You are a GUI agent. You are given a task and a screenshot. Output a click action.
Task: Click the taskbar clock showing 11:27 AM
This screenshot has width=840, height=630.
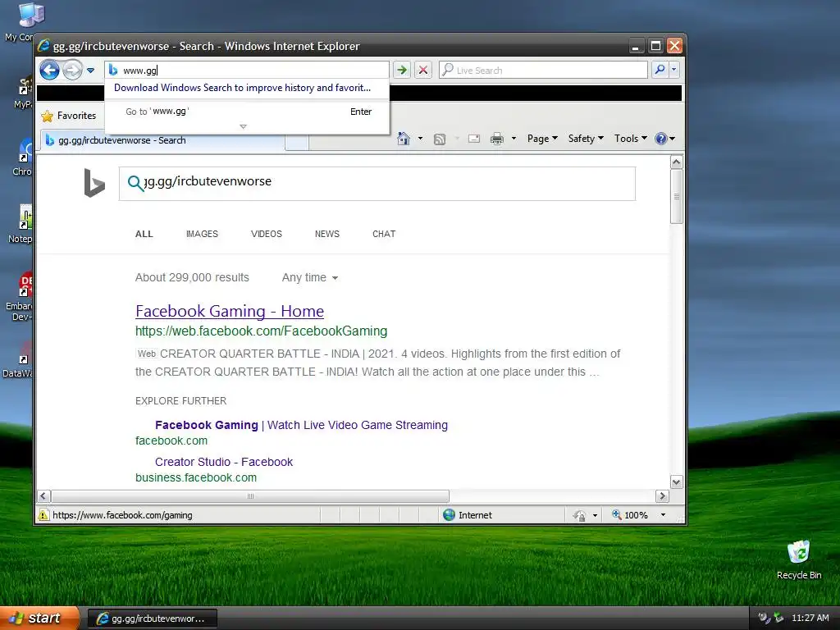pos(810,619)
